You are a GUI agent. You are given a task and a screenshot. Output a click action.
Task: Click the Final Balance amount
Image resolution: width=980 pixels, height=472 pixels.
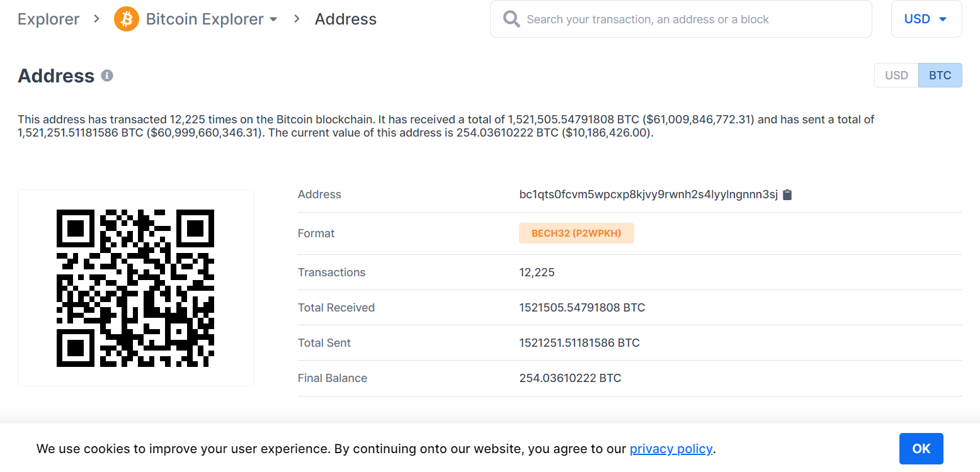[570, 378]
